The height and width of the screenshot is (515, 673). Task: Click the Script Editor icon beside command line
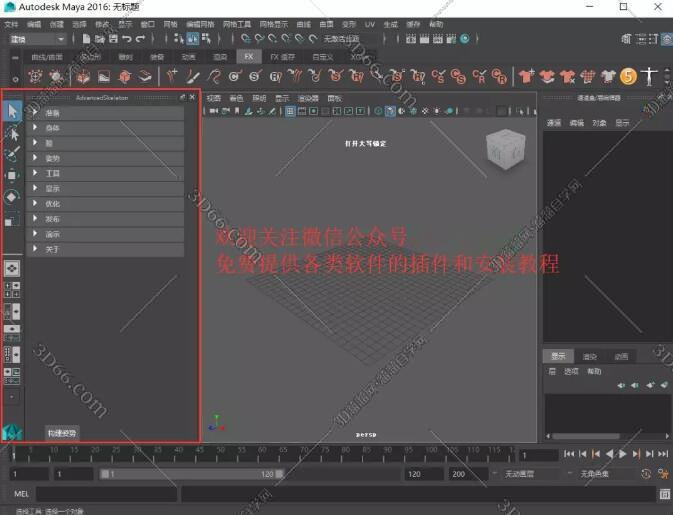664,494
